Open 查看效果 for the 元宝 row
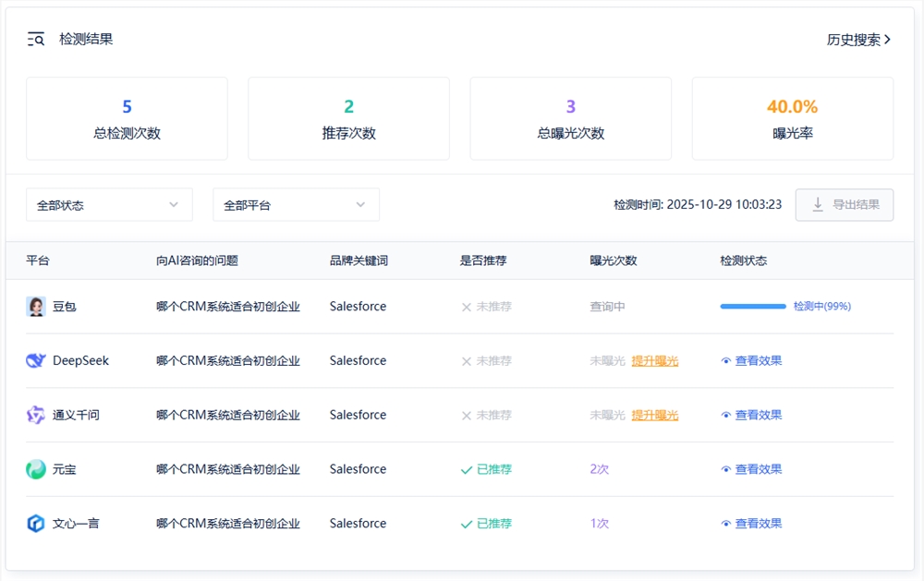Screen dimensions: 924x581 coord(758,469)
